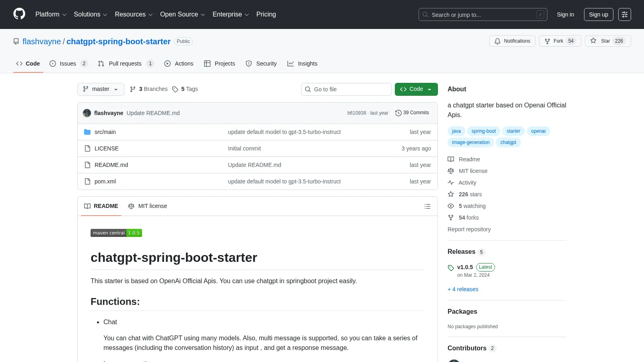Screen dimensions: 644x362
Task: Open the chatgpt-spring-boot-starter repository link
Action: click(118, 41)
